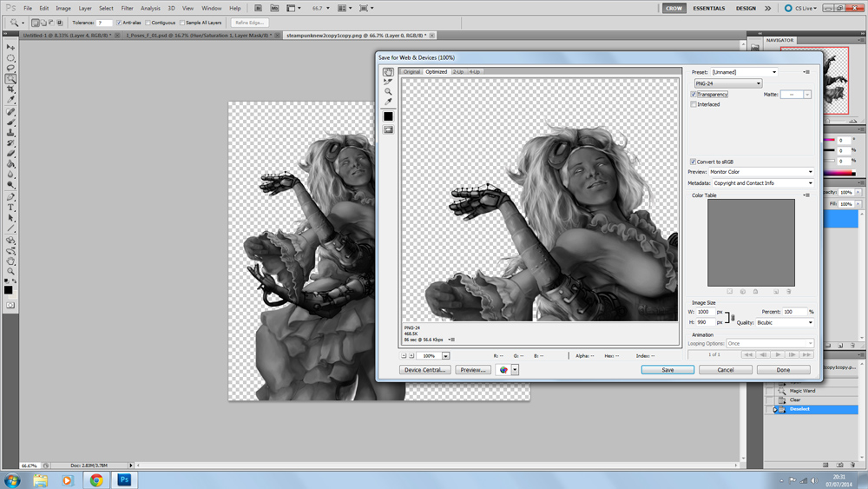The height and width of the screenshot is (489, 868).
Task: Open the Matte color dropdown
Action: pos(807,95)
